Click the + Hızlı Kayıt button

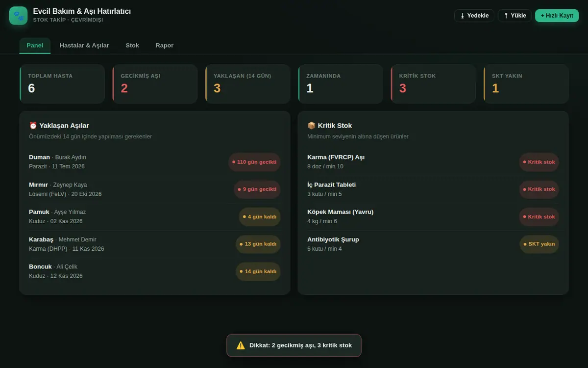tap(557, 16)
